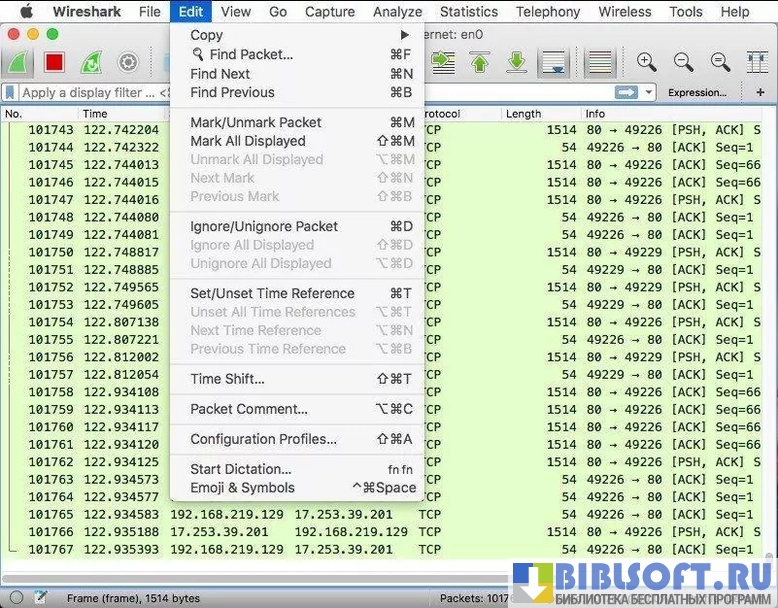Click the zoom in magnifier icon

tap(647, 62)
